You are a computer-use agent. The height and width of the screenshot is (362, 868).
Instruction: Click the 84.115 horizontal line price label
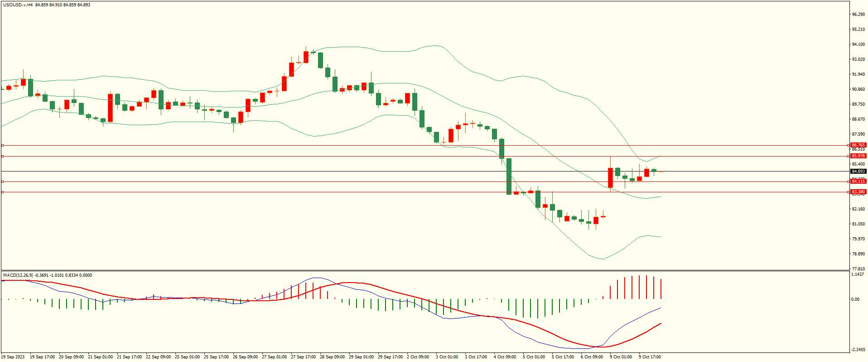point(858,181)
